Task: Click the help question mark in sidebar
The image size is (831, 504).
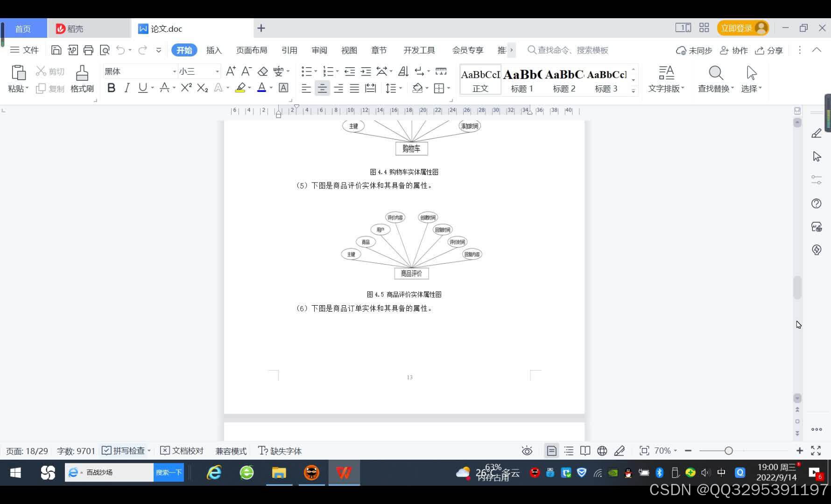Action: [817, 203]
